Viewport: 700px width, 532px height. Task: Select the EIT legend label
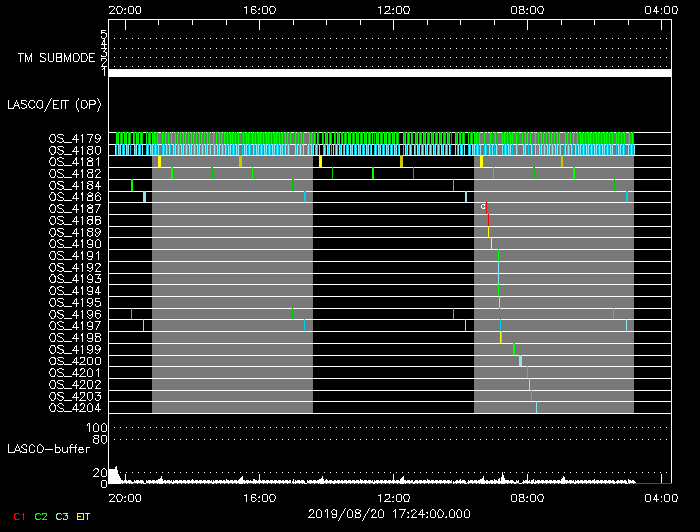coord(84,516)
